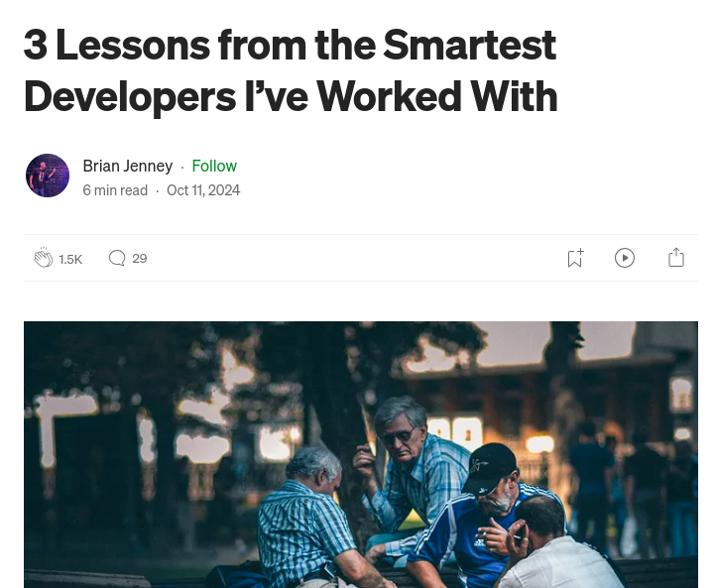Open Brian Jenney's round profile avatar
This screenshot has height=588, width=716.
[x=48, y=176]
